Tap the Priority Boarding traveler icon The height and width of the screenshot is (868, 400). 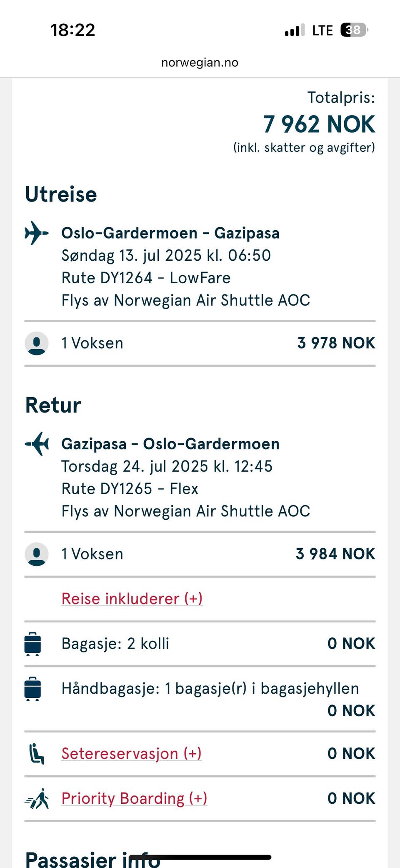37,798
